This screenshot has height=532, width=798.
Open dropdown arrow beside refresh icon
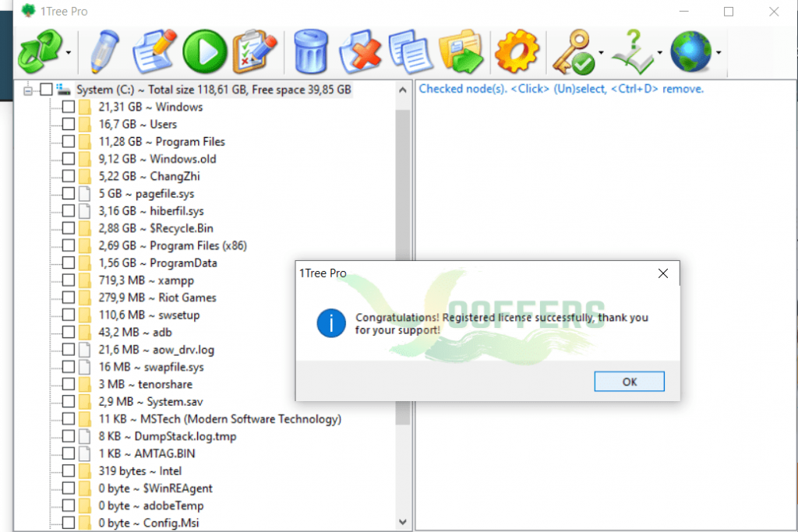click(69, 52)
